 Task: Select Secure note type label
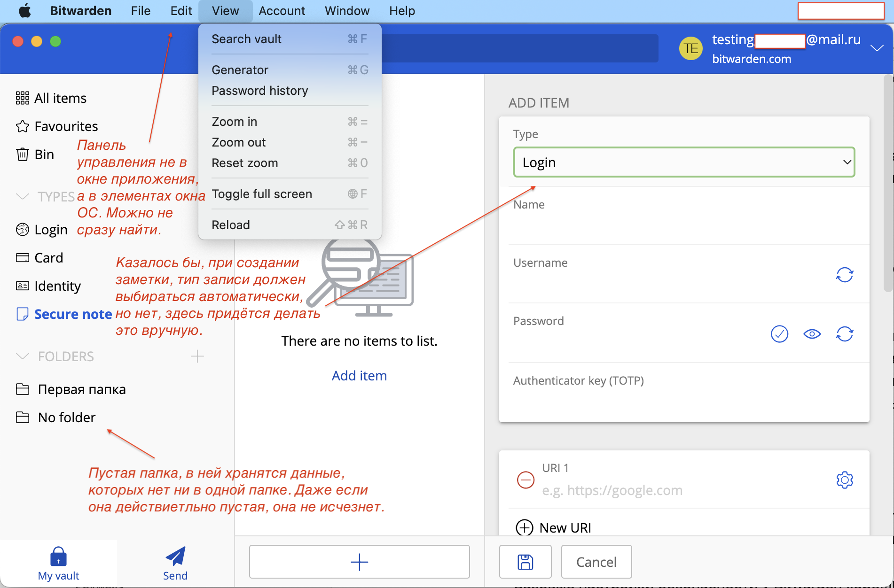[73, 314]
